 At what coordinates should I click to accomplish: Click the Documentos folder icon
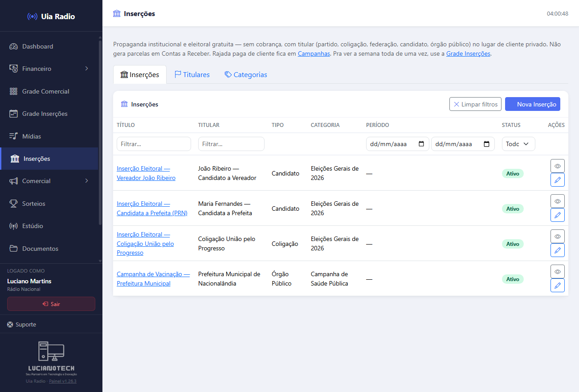[x=13, y=249]
